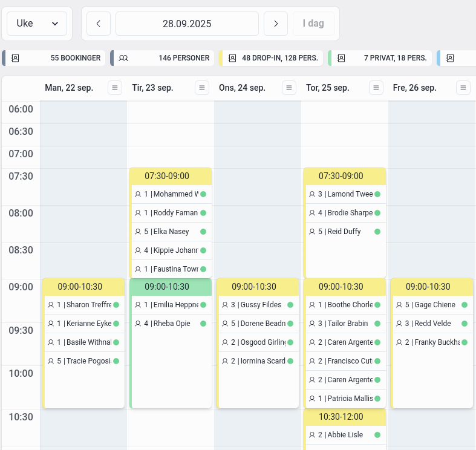The image size is (476, 450).
Task: Open the 10:30-12:00 session on Thursday
Action: [345, 417]
